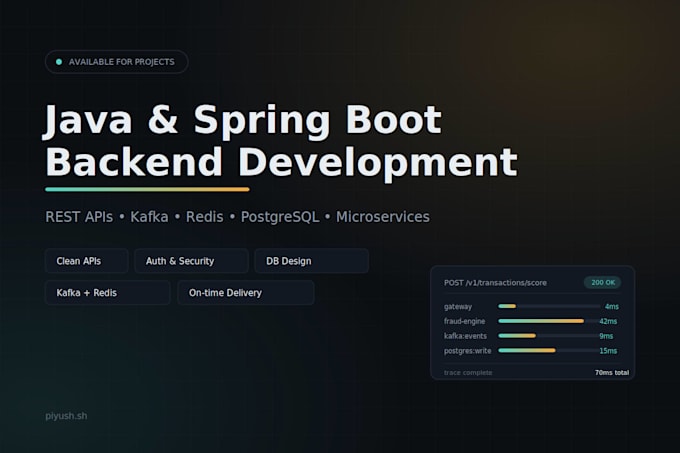Click the Microservices word in subtitle
The width and height of the screenshot is (680, 453).
pos(383,217)
